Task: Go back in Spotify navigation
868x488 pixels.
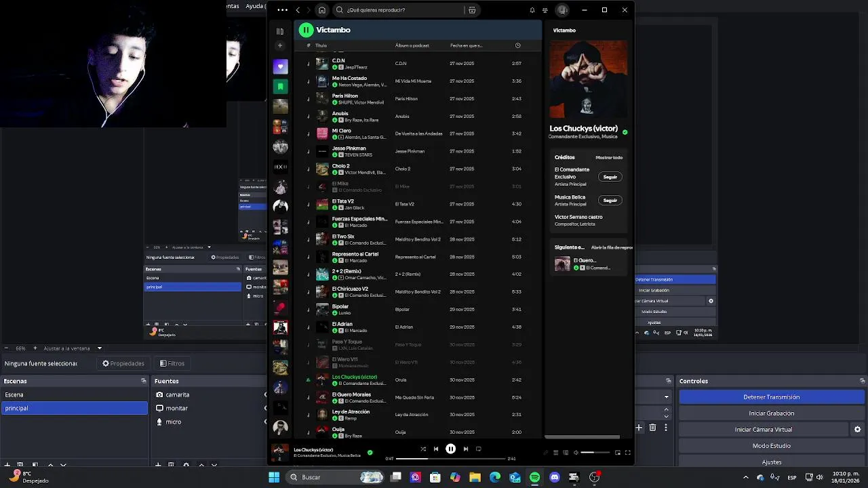Action: pos(298,10)
